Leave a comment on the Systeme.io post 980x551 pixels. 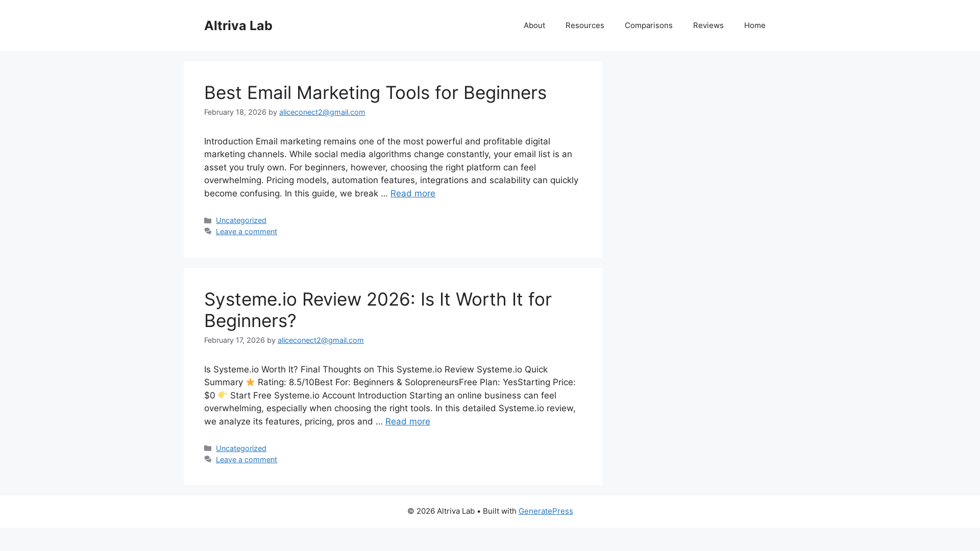[x=247, y=460]
